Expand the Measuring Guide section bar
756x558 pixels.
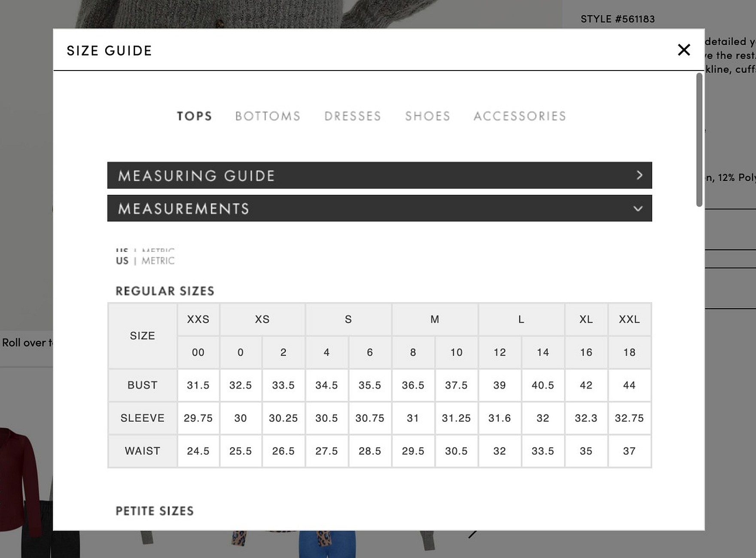(379, 175)
